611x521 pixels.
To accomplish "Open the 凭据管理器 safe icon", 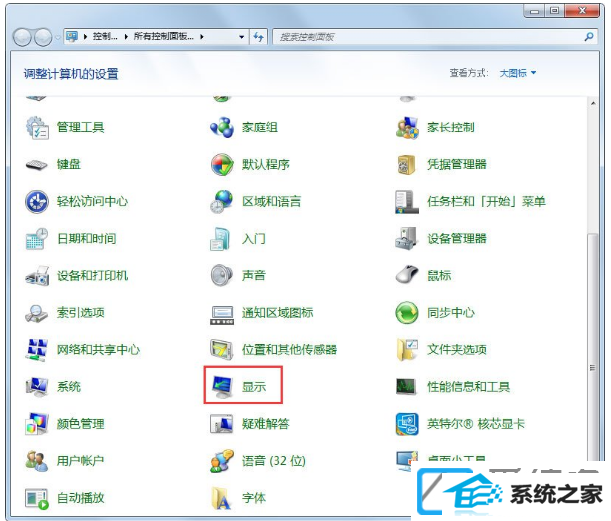I will point(407,164).
